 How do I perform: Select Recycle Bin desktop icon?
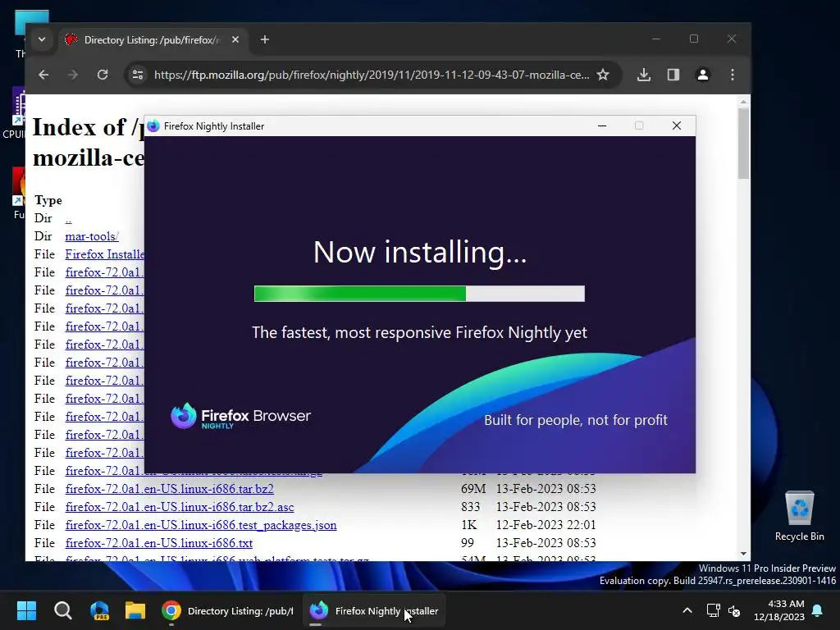pyautogui.click(x=799, y=517)
